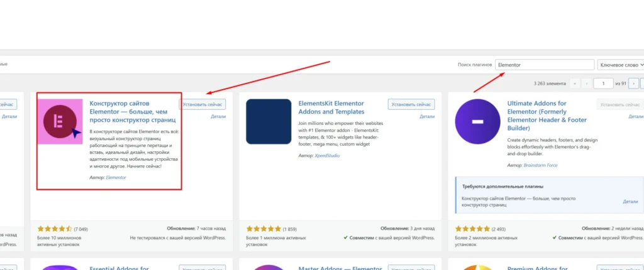Focus the plugin search field containing Elementor
Image resolution: width=644 pixels, height=270 pixels.
[x=545, y=65]
